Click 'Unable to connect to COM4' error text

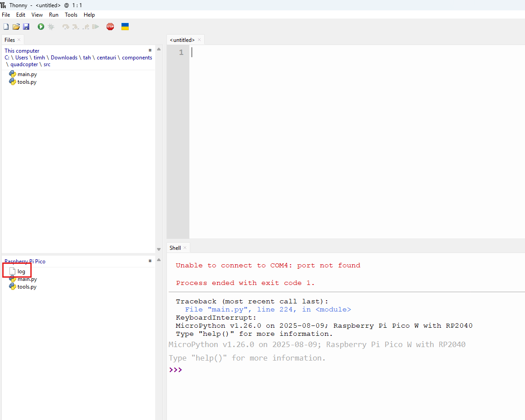coord(268,265)
